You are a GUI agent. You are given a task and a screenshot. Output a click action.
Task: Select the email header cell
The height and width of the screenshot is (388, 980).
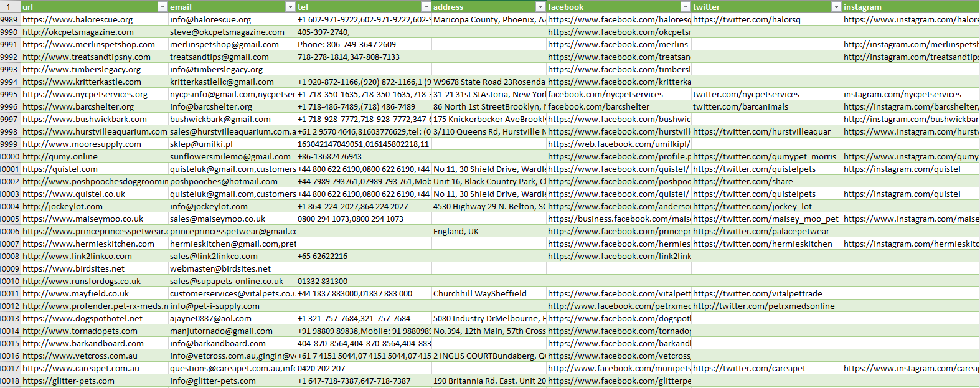[x=232, y=7]
